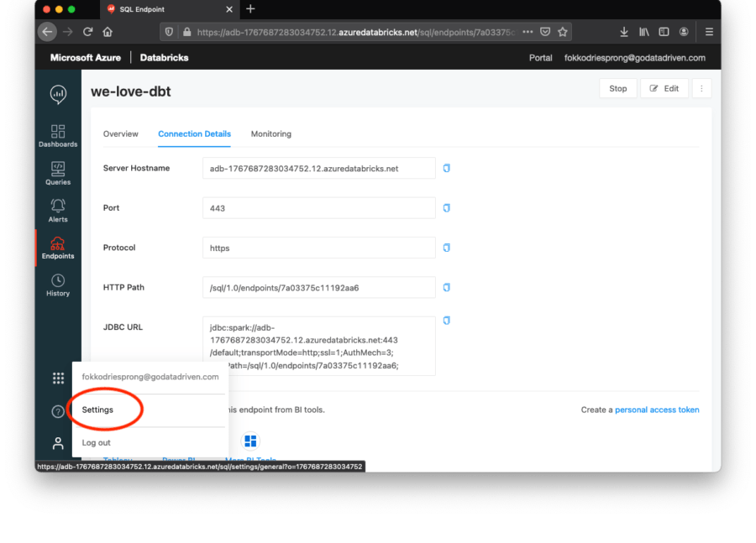
Task: Stop the we-love-dbt endpoint
Action: coord(617,89)
